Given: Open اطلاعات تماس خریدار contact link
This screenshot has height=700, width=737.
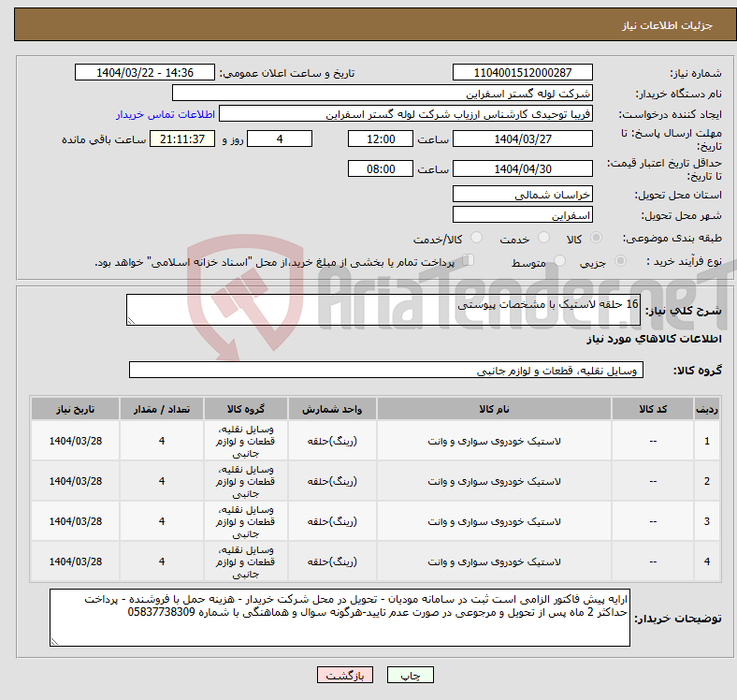Looking at the screenshot, I should pyautogui.click(x=166, y=114).
